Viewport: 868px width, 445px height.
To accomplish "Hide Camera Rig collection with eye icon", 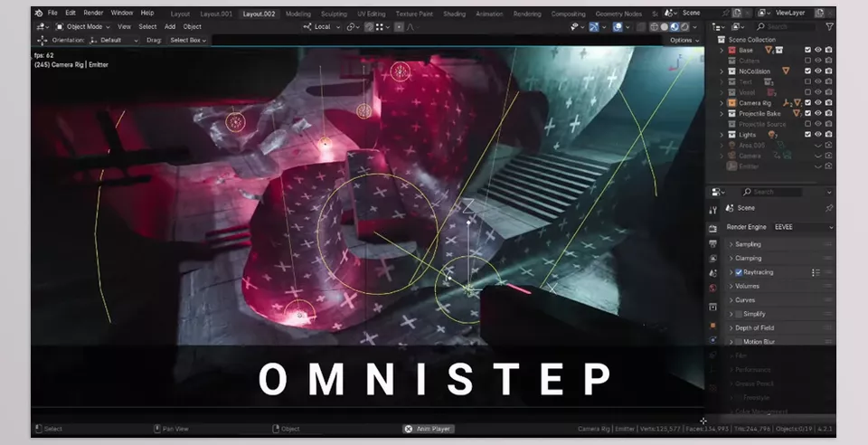I will [818, 103].
